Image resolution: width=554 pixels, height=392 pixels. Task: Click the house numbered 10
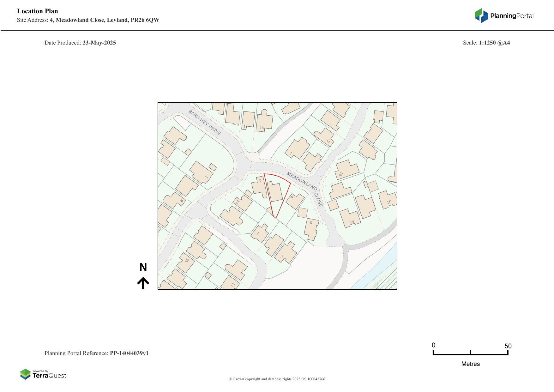[387, 200]
